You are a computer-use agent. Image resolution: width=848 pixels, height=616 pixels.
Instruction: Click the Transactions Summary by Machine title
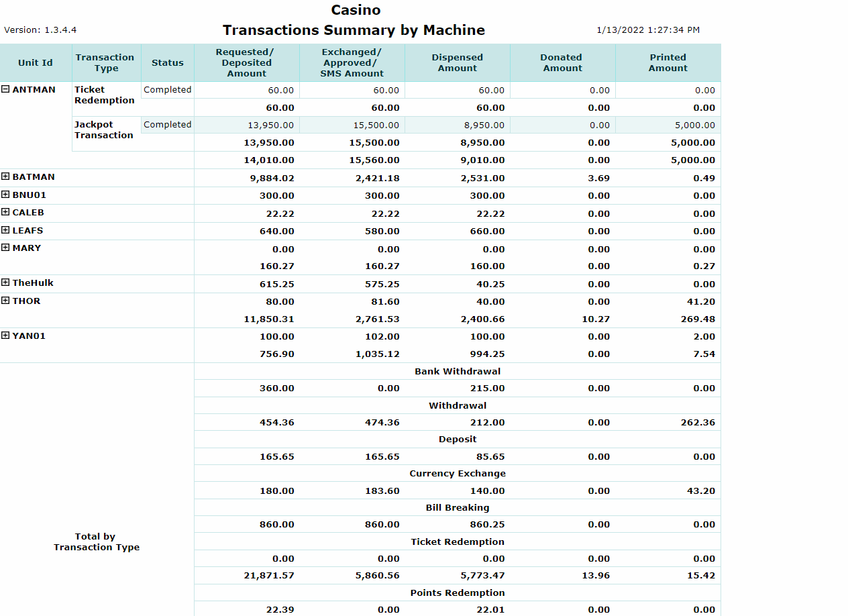(354, 30)
